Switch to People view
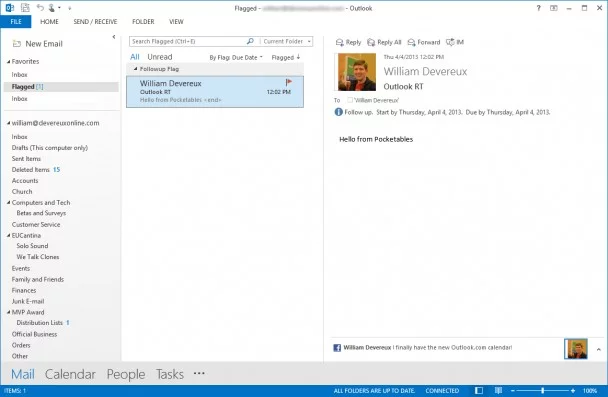608x397 pixels. [x=126, y=374]
